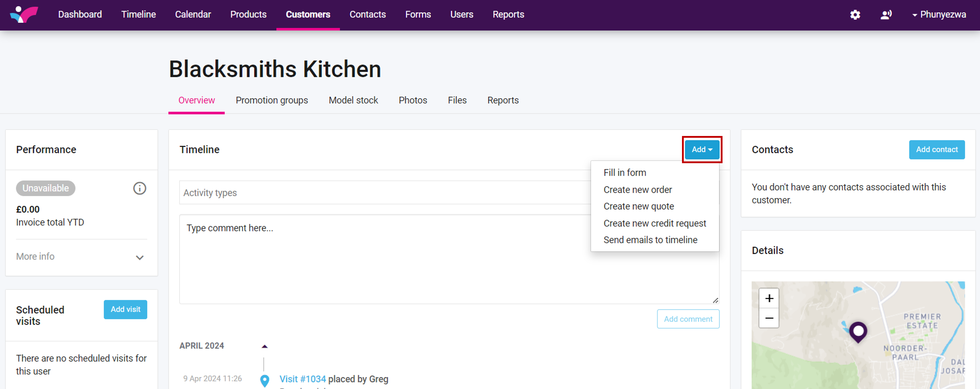
Task: Click the Add dropdown button in the Timeline
Action: coord(702,150)
